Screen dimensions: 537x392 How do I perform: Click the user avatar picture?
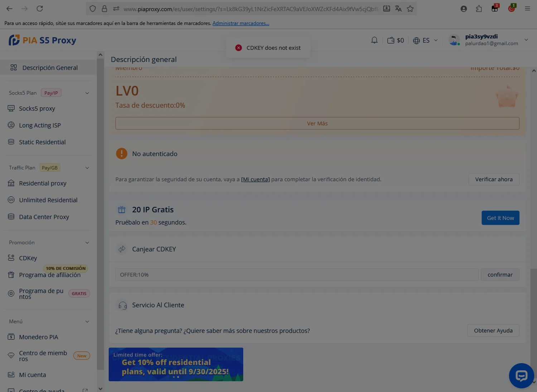454,40
